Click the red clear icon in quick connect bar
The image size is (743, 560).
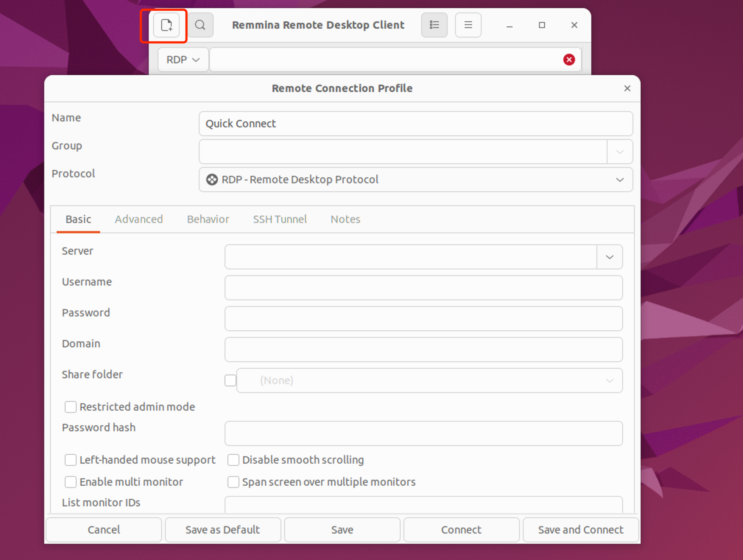[x=569, y=60]
